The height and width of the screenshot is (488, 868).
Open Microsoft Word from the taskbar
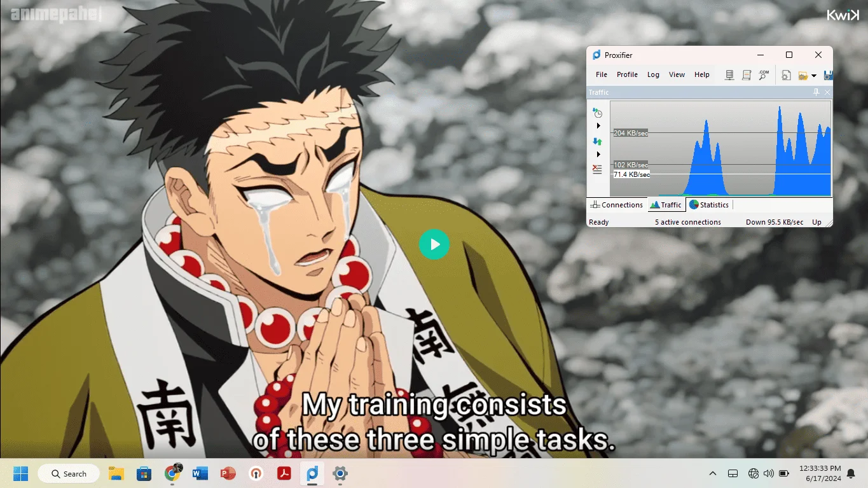200,473
